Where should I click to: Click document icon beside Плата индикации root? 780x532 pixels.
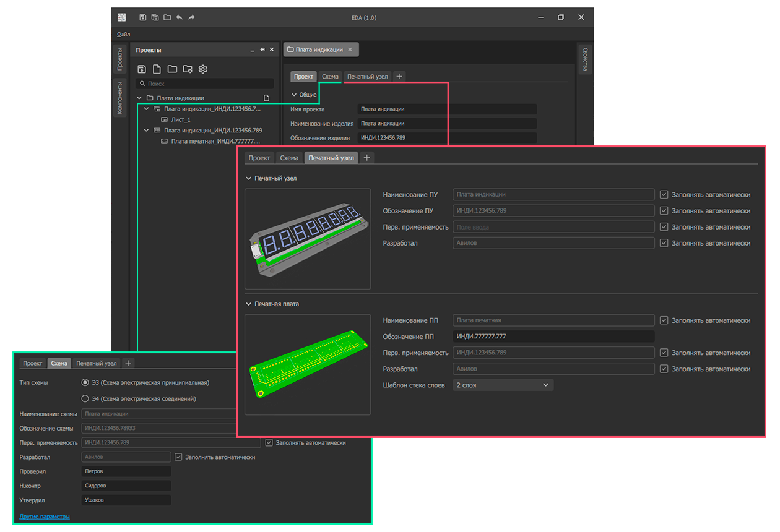tap(267, 98)
